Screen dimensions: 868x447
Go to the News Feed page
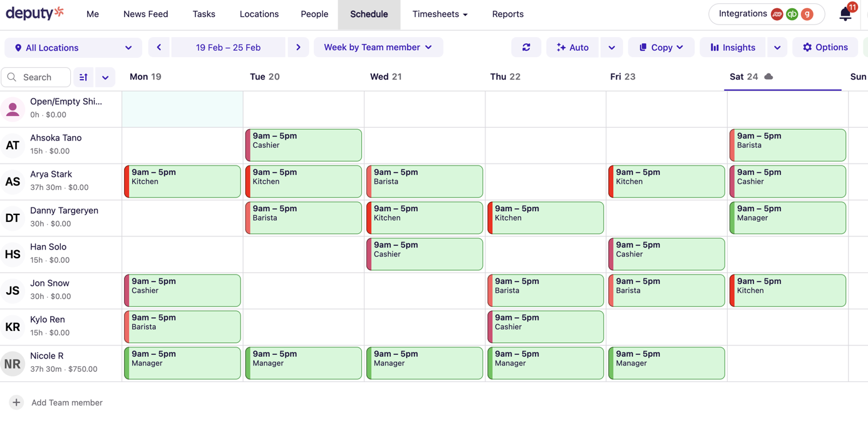(x=145, y=14)
